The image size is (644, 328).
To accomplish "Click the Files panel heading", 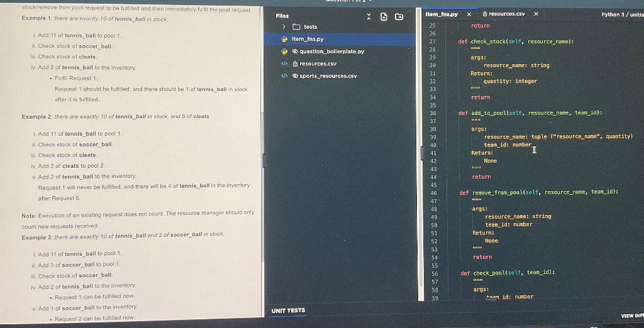I will click(x=282, y=16).
